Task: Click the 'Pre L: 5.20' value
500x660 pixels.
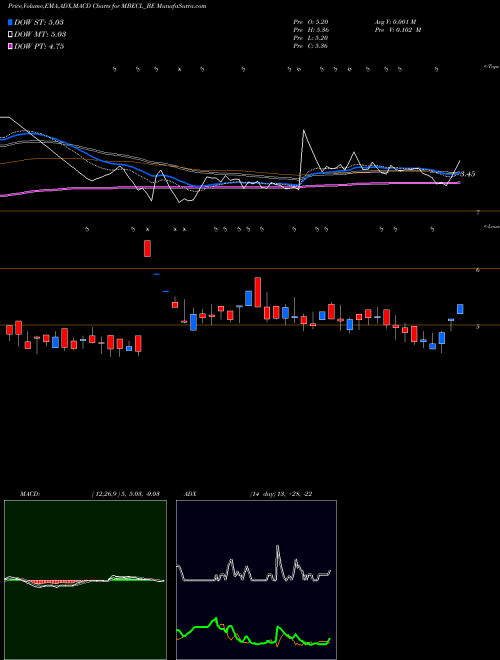Action: (311, 38)
